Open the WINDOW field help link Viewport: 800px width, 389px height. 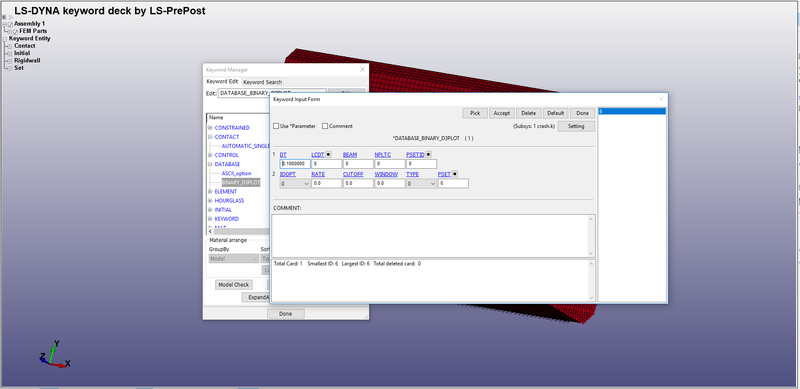(386, 174)
